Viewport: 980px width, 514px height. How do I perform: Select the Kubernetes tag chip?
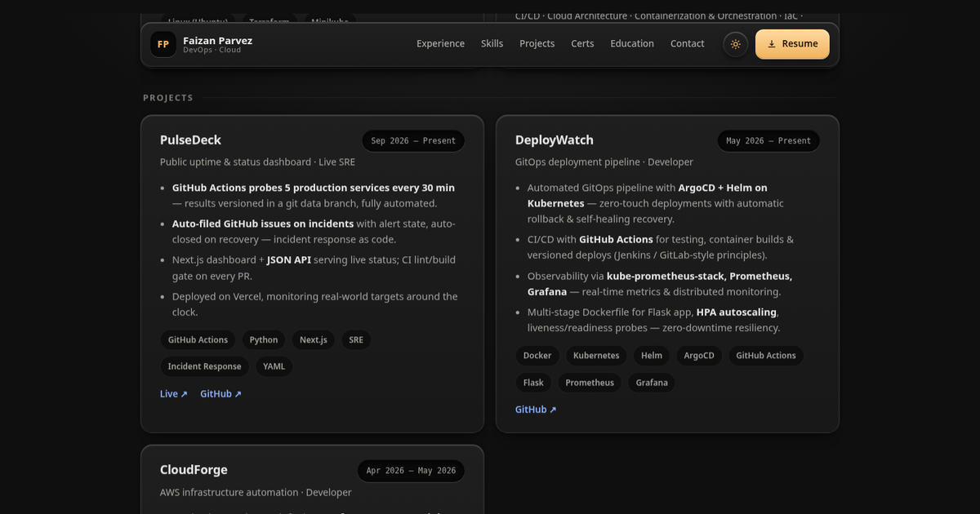click(x=596, y=356)
